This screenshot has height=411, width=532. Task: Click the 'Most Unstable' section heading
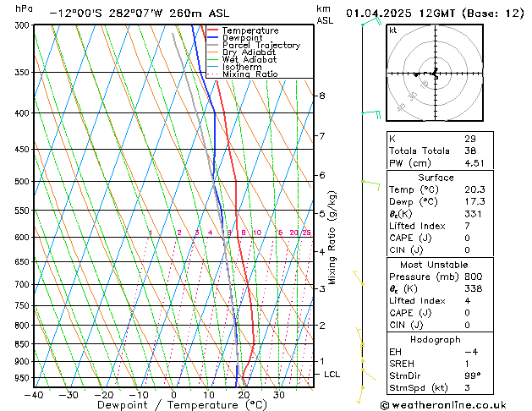pyautogui.click(x=434, y=265)
